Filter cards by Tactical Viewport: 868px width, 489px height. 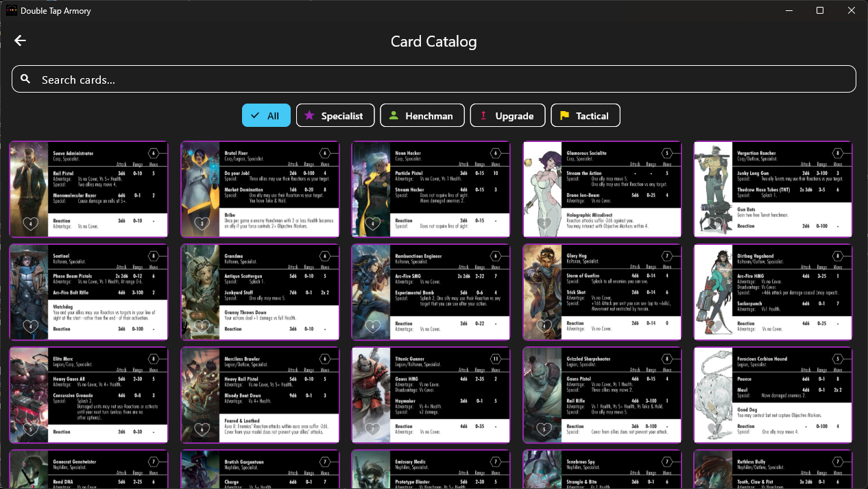pyautogui.click(x=586, y=115)
